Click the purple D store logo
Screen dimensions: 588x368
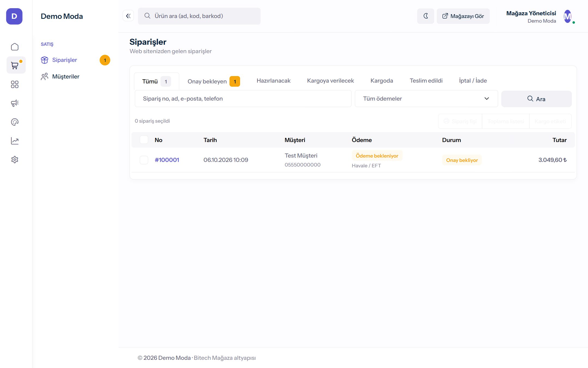point(14,16)
